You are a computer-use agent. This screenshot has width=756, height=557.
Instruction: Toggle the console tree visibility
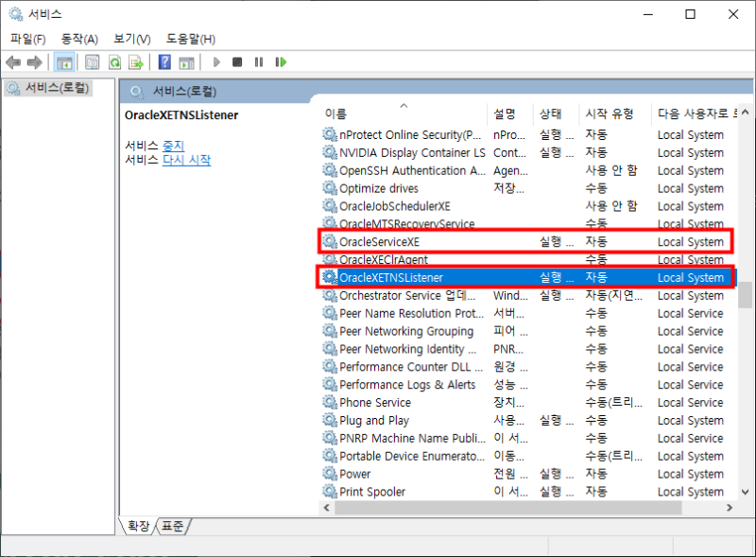coord(65,61)
